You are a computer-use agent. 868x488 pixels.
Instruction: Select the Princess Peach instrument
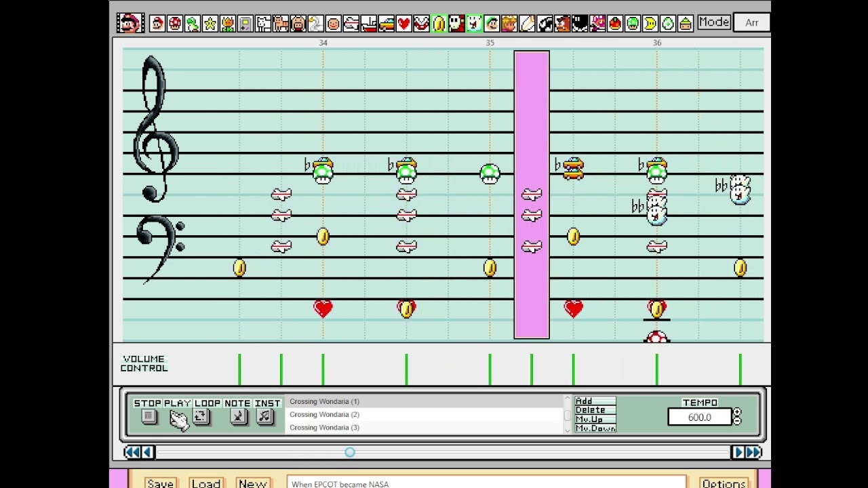(510, 24)
